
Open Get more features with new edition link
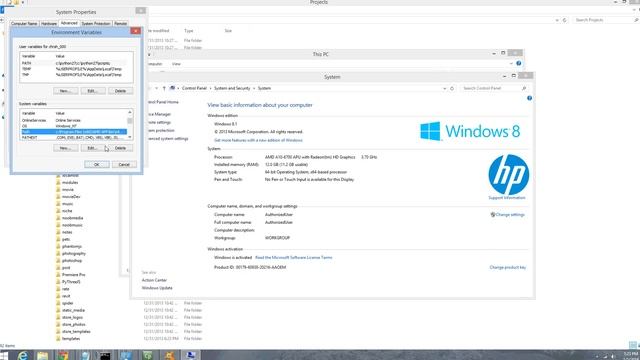[x=258, y=140]
